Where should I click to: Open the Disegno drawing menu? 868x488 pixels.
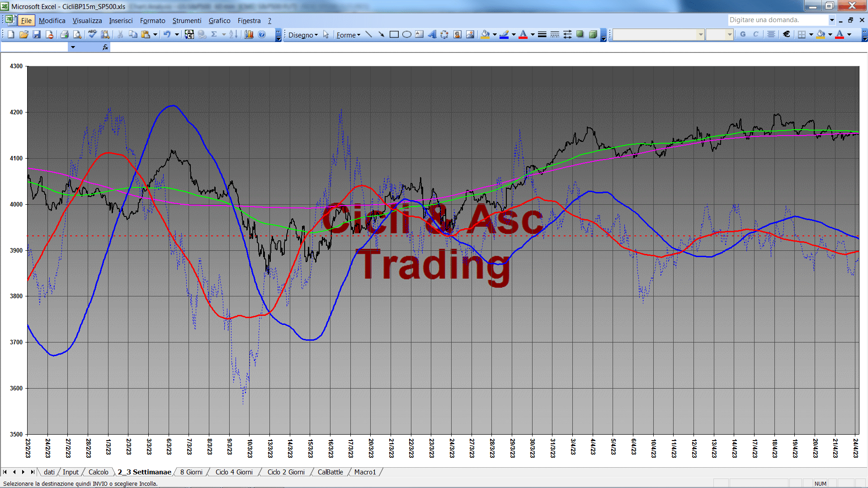pos(303,35)
